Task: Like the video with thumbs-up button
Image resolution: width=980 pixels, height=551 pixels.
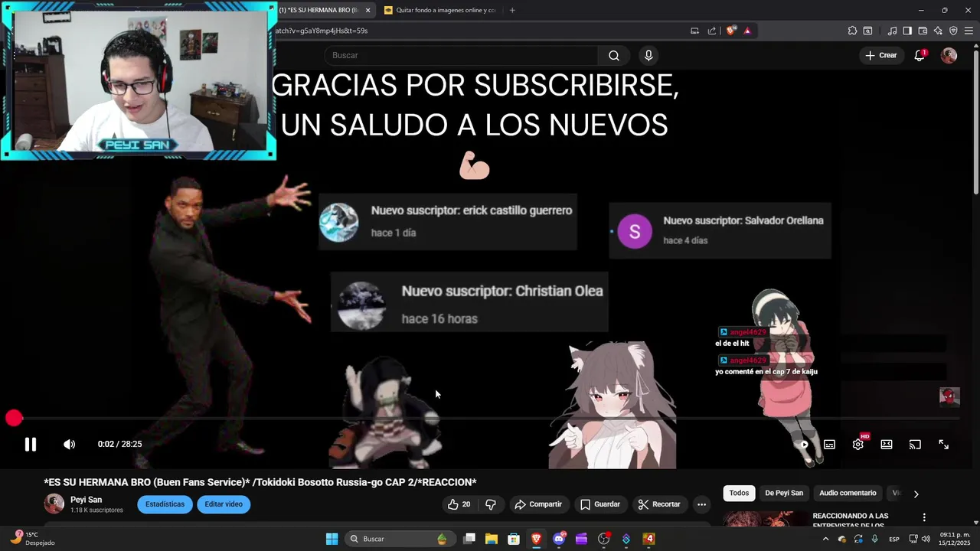Action: (459, 504)
